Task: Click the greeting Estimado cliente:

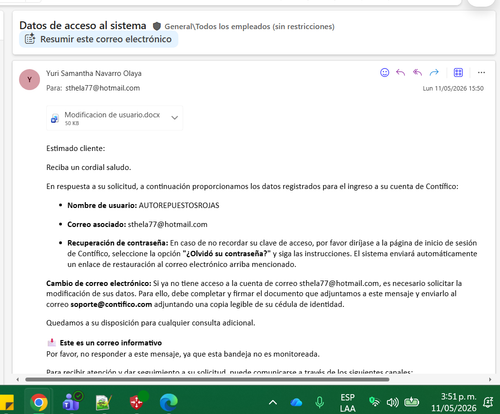Action: click(x=76, y=148)
